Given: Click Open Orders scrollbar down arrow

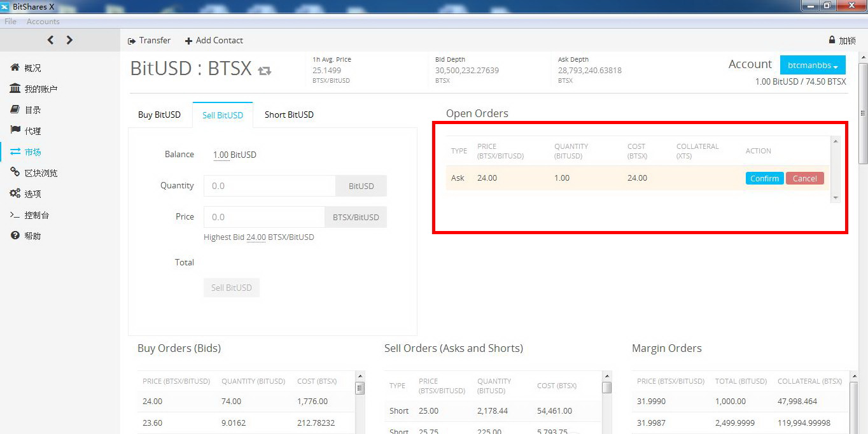Looking at the screenshot, I should pyautogui.click(x=836, y=198).
